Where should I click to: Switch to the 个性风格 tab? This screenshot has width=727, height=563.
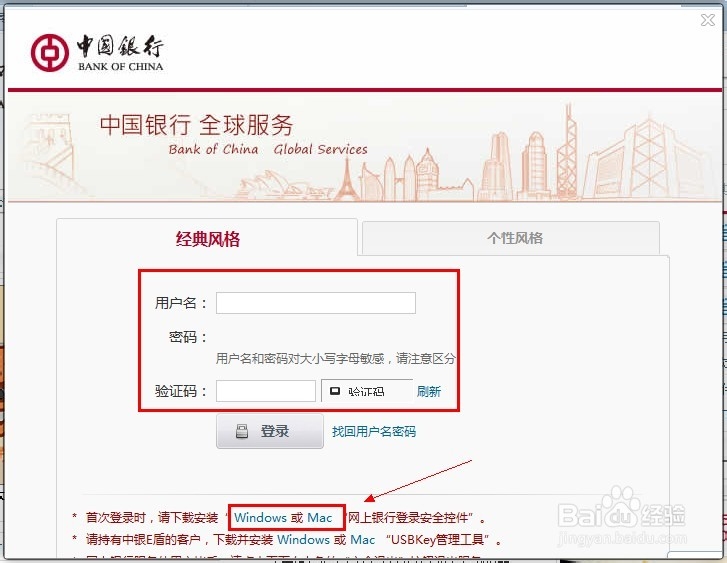[510, 238]
